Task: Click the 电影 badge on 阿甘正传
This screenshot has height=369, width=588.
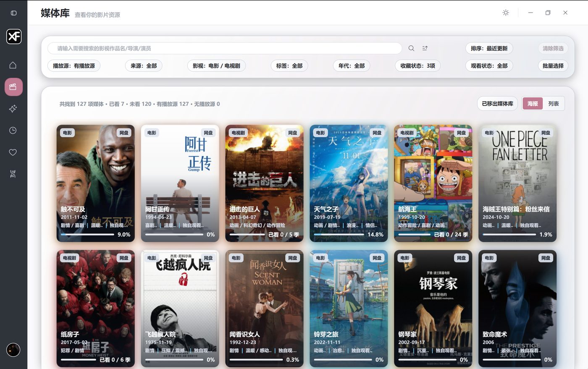Action: (x=152, y=133)
